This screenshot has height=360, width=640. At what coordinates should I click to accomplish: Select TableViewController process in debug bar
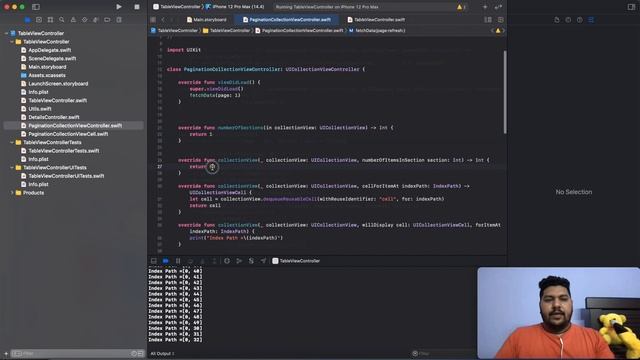296,261
